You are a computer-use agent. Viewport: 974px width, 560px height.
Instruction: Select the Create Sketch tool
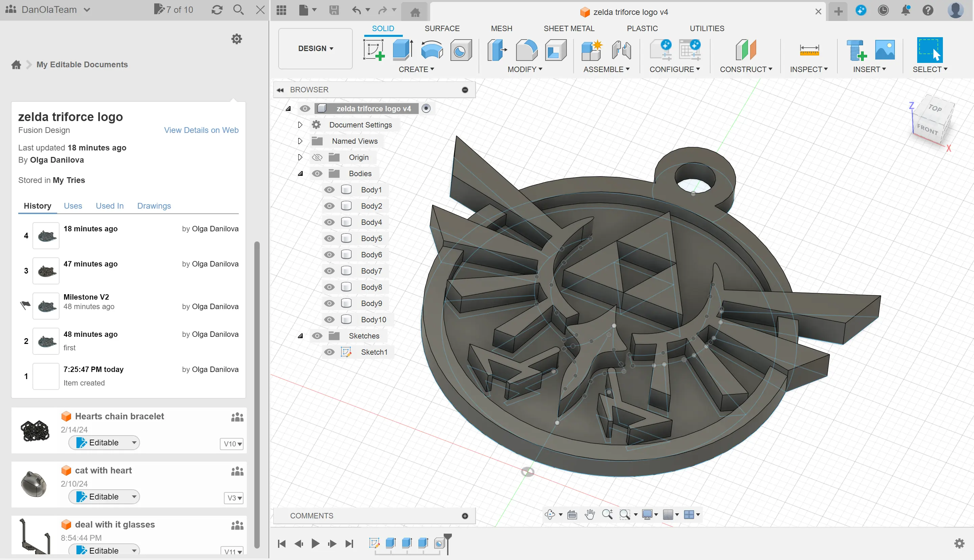(x=374, y=50)
